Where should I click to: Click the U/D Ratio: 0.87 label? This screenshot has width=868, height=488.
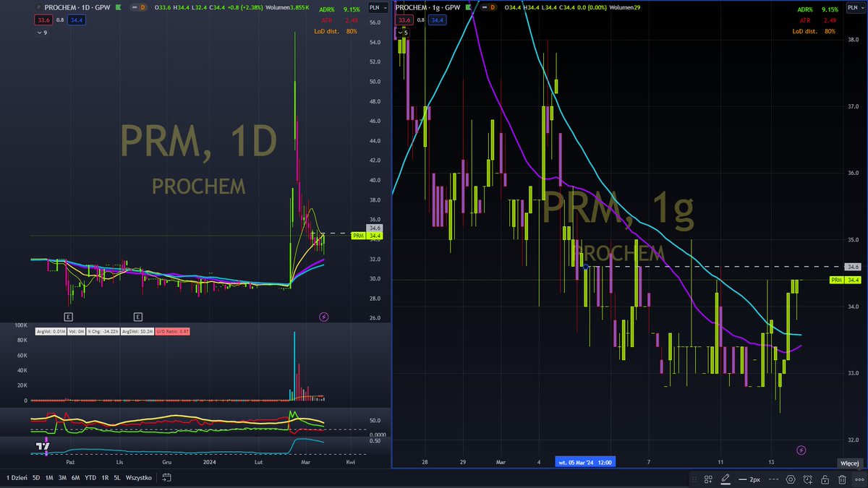(172, 331)
